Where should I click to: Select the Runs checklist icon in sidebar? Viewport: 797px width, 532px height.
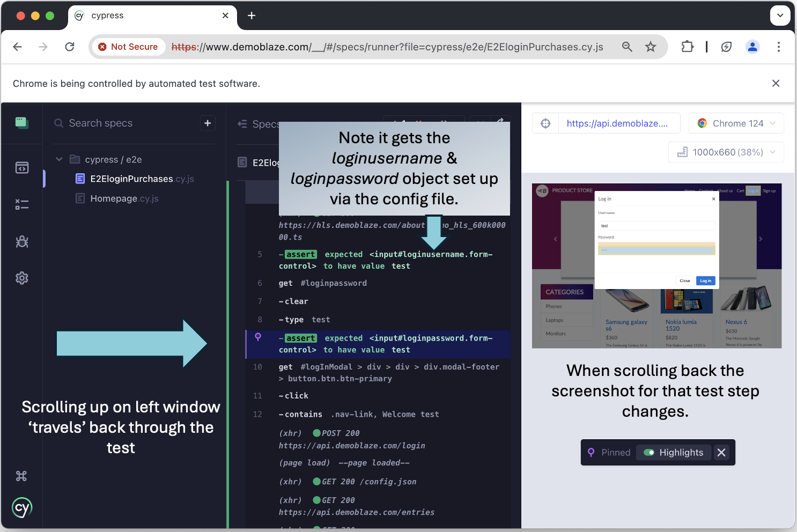click(22, 204)
